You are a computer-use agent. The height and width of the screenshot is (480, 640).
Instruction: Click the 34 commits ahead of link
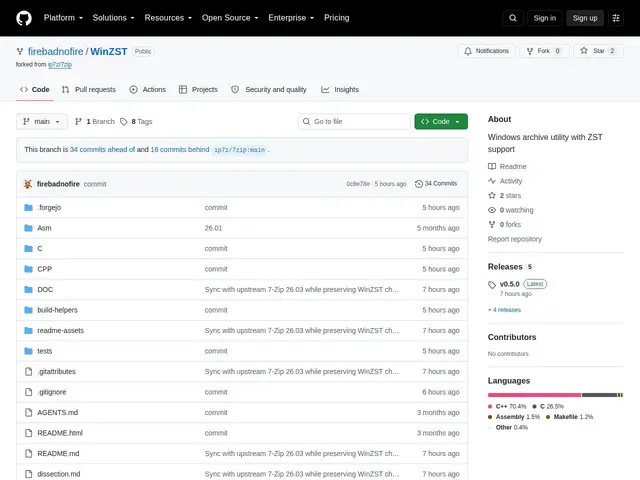click(102, 149)
